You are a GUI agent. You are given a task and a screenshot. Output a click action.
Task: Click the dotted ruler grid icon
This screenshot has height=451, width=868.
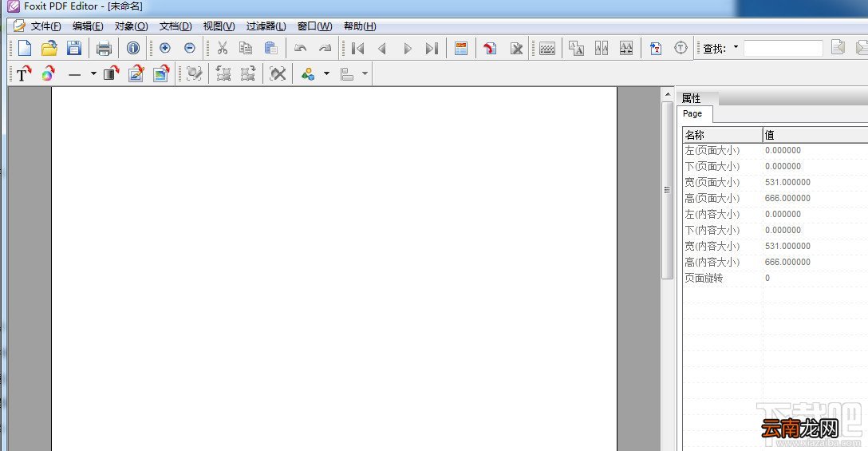click(x=547, y=49)
